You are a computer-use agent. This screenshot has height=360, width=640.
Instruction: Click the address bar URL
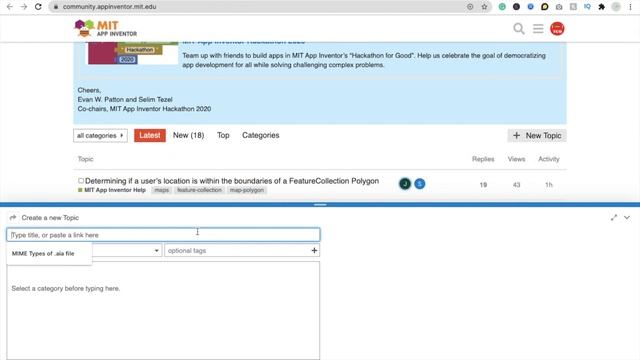tap(109, 7)
